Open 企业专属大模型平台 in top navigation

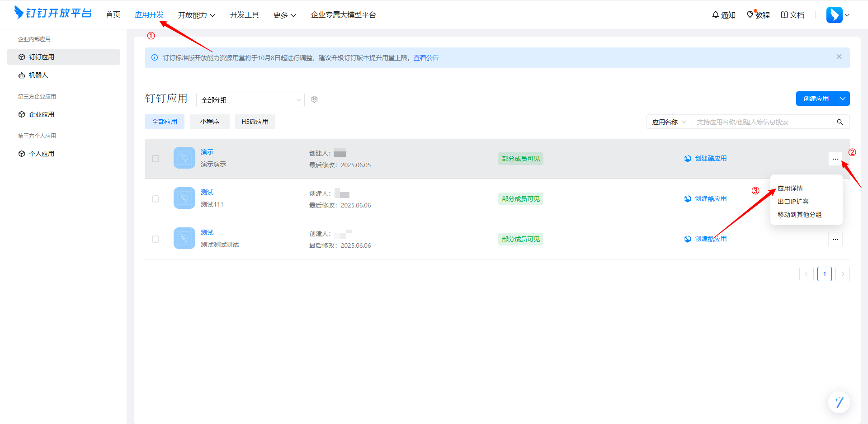tap(344, 15)
